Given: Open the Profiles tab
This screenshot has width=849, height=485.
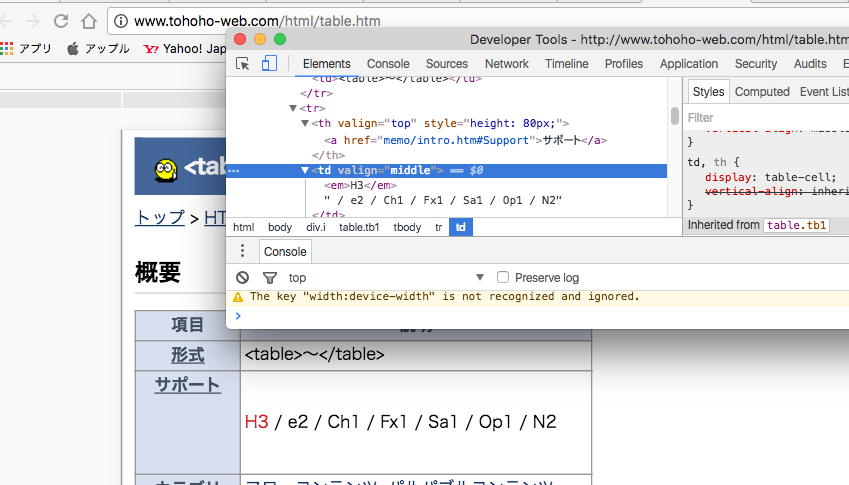Looking at the screenshot, I should [x=624, y=64].
